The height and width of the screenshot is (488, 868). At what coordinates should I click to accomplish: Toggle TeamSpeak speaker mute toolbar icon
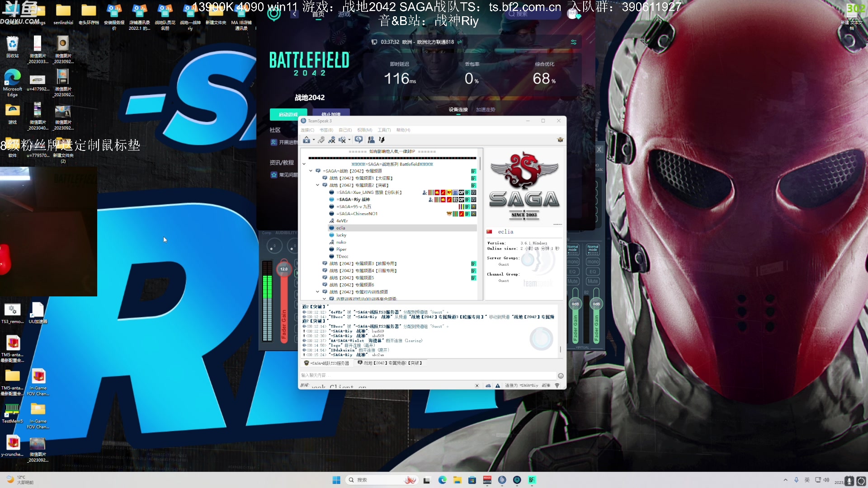coord(342,140)
